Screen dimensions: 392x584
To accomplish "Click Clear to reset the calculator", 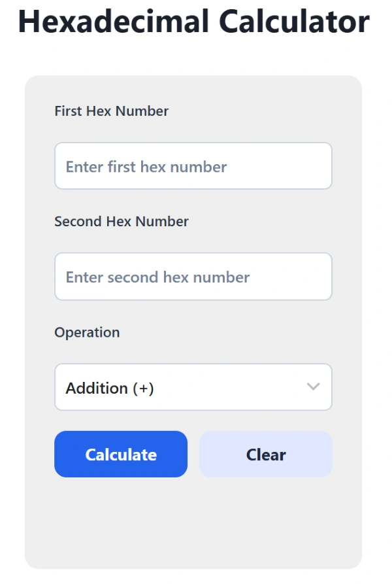I will [266, 454].
